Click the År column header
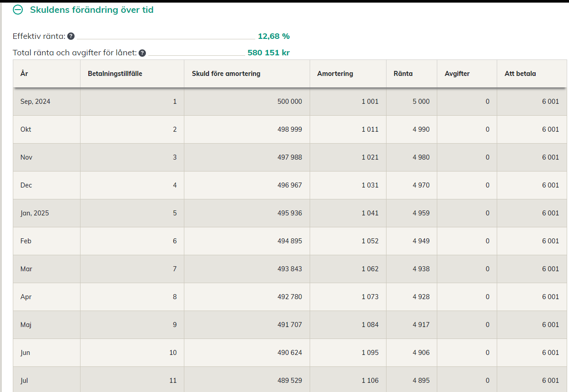Image resolution: width=569 pixels, height=392 pixels. click(24, 74)
